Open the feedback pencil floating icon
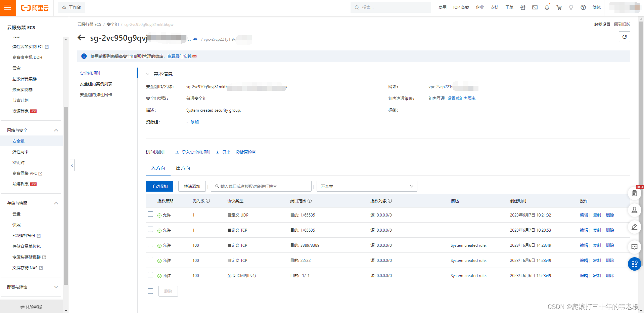644x313 pixels. (634, 227)
